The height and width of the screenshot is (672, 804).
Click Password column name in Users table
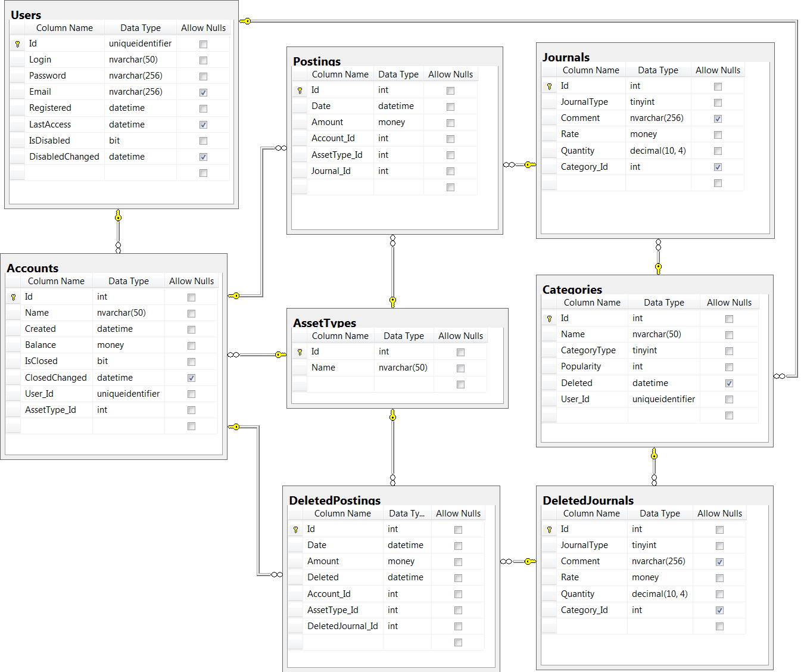click(48, 76)
